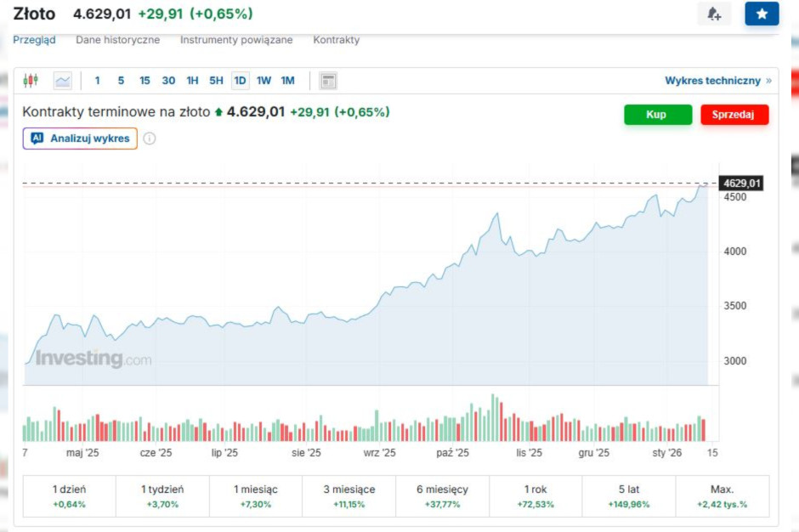Select the 1W interval
Screen dimensions: 799x532
pos(263,80)
